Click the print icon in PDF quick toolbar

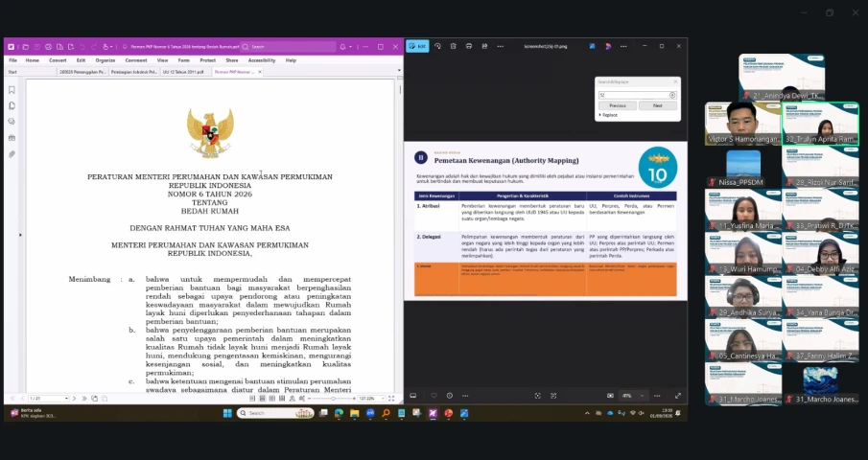click(x=48, y=47)
